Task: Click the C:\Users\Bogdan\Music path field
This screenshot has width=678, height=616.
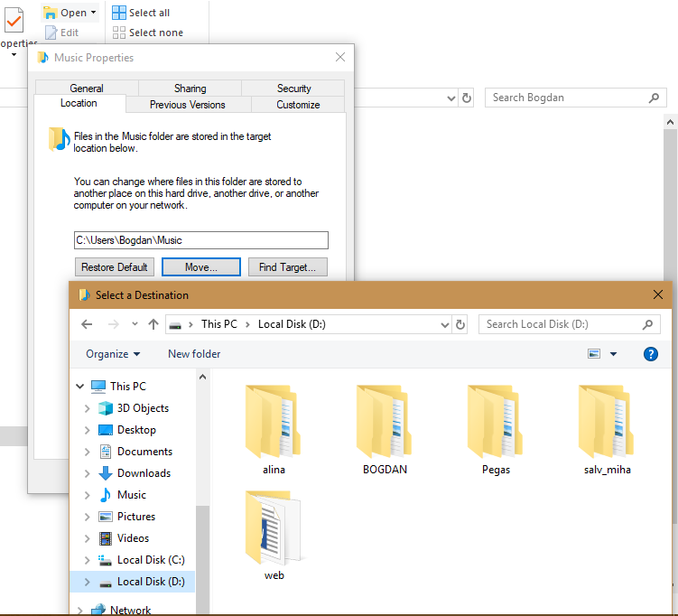Action: [201, 240]
